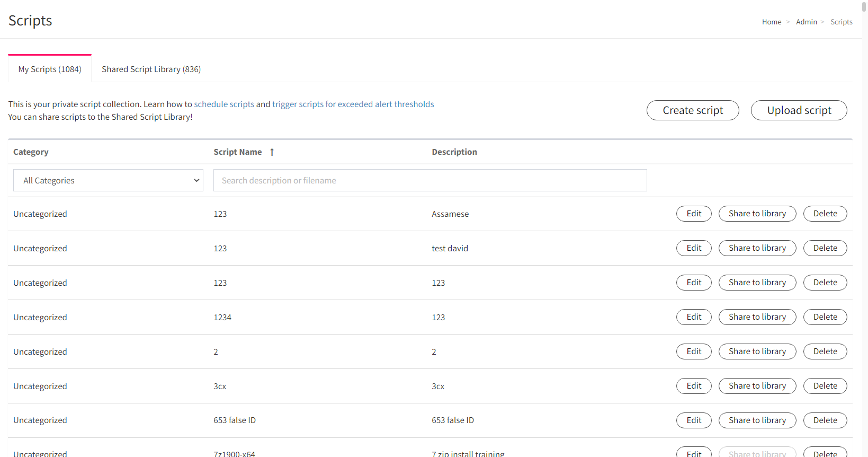Switch to Shared Script Library tab
The height and width of the screenshot is (457, 868).
click(x=151, y=69)
